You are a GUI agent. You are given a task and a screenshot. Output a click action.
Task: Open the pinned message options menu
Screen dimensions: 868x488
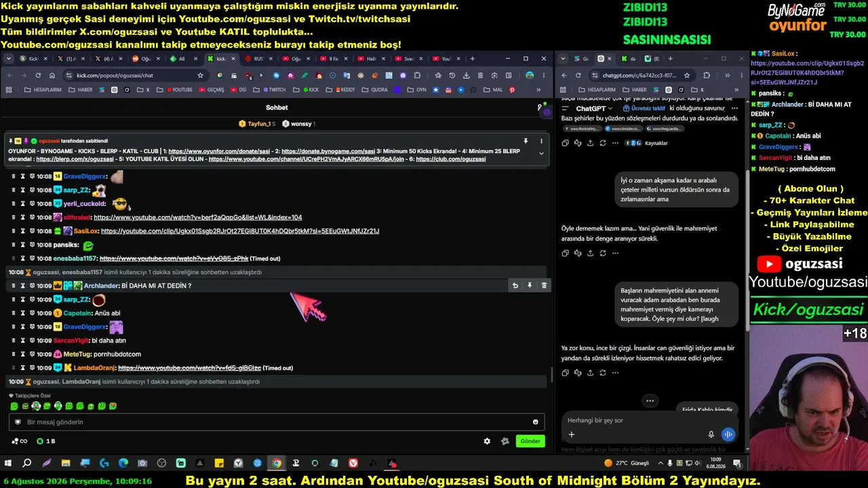(x=541, y=141)
